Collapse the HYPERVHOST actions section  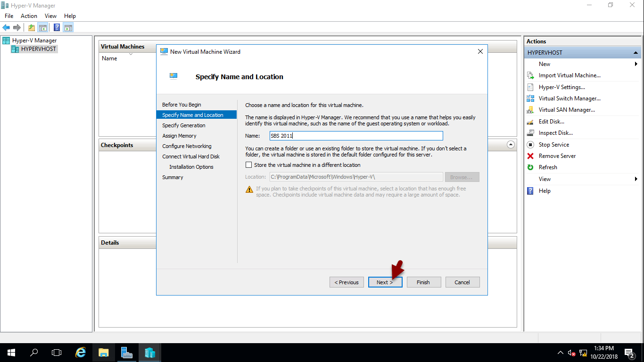[x=636, y=53]
